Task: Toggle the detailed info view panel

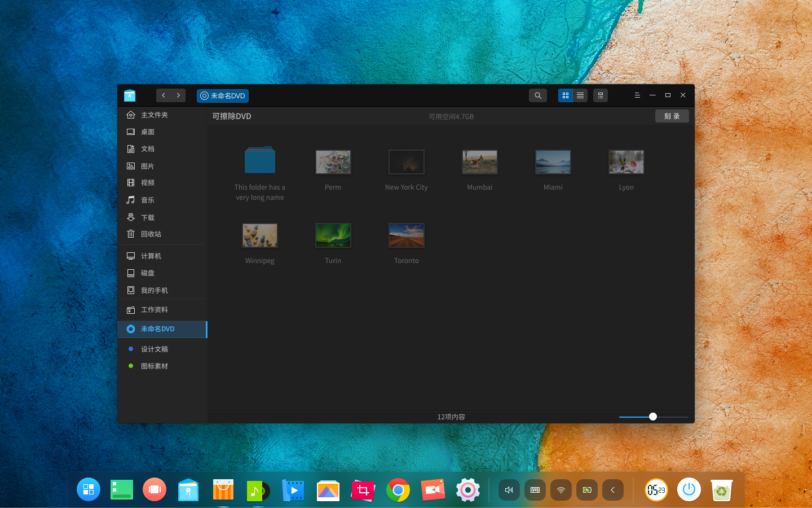Action: (x=600, y=95)
